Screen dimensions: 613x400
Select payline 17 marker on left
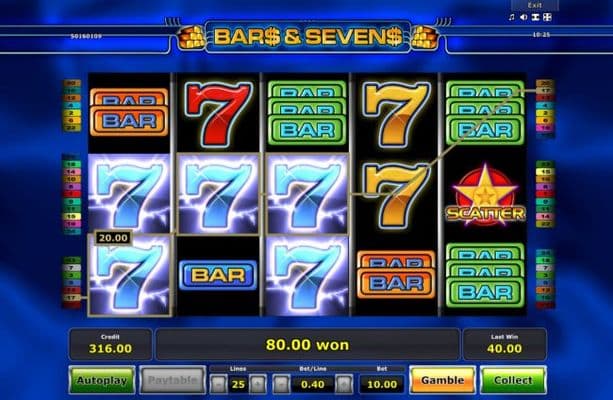point(72,298)
